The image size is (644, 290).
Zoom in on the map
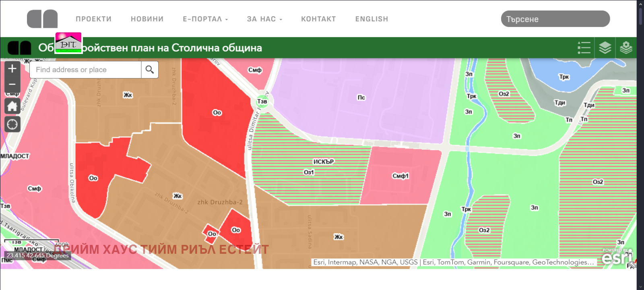click(x=12, y=68)
